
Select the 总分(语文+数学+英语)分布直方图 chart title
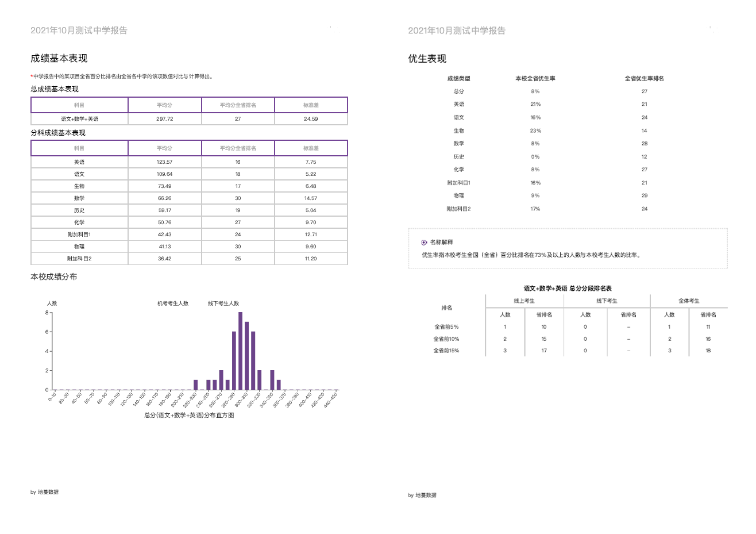pos(189,416)
